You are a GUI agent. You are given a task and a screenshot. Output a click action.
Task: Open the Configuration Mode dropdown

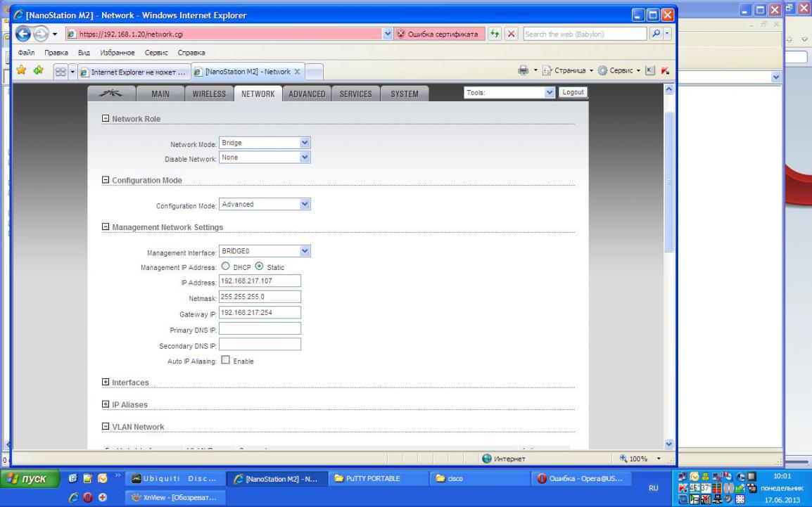[265, 204]
